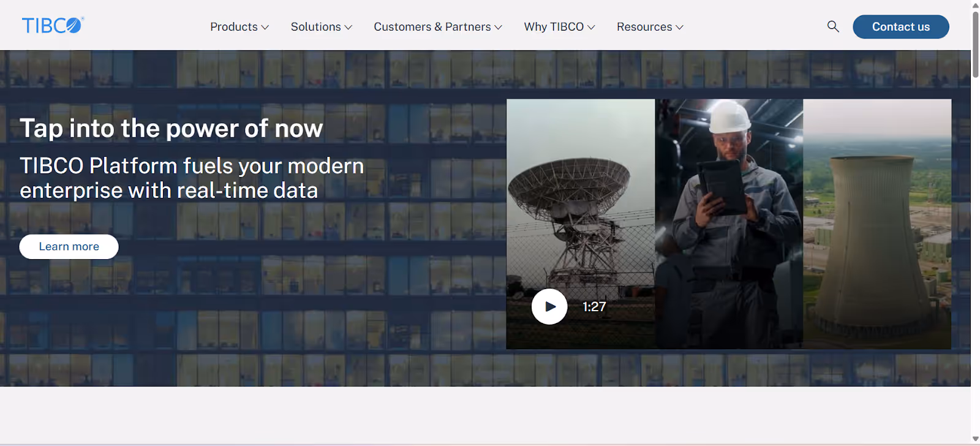Open the Customers & Partners menu

coord(438,27)
